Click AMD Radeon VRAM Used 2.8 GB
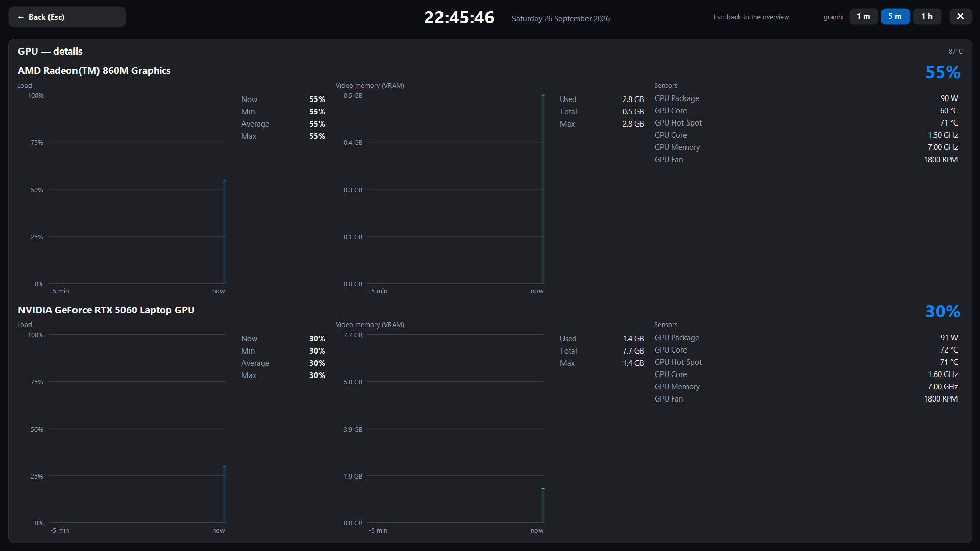 (602, 99)
